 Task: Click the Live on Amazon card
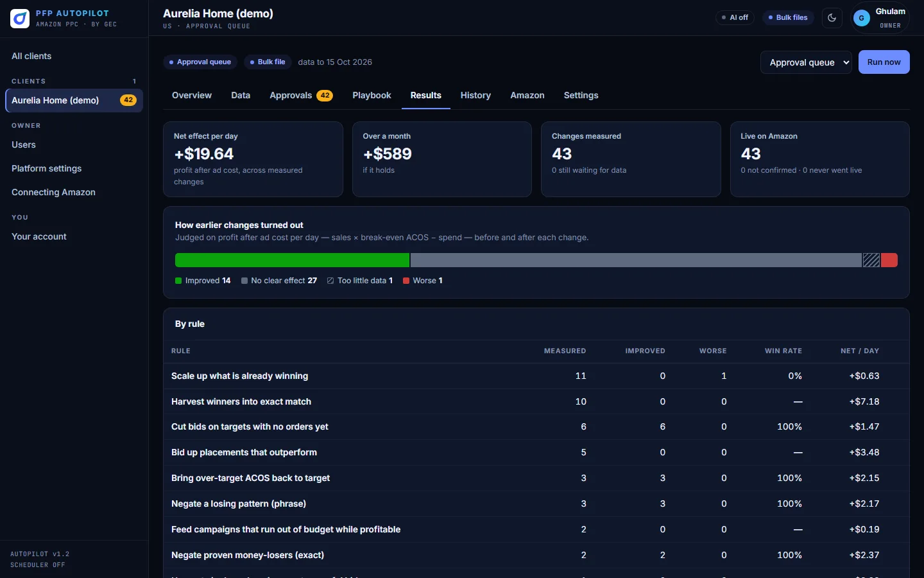pyautogui.click(x=819, y=159)
